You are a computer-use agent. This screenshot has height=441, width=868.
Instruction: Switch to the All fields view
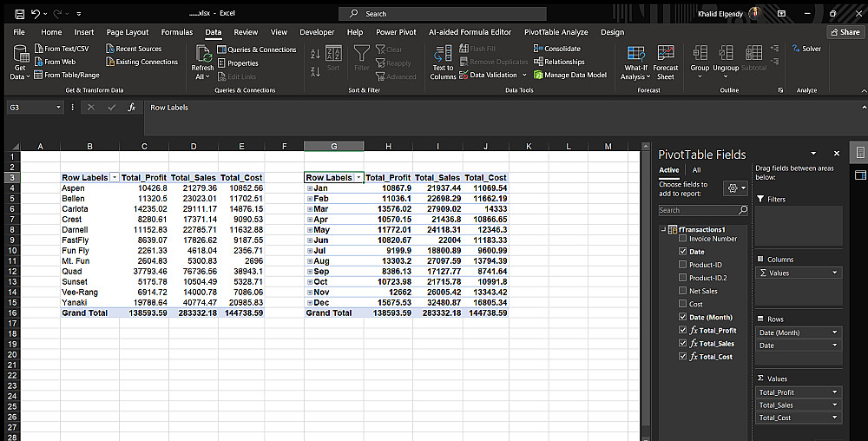point(696,170)
